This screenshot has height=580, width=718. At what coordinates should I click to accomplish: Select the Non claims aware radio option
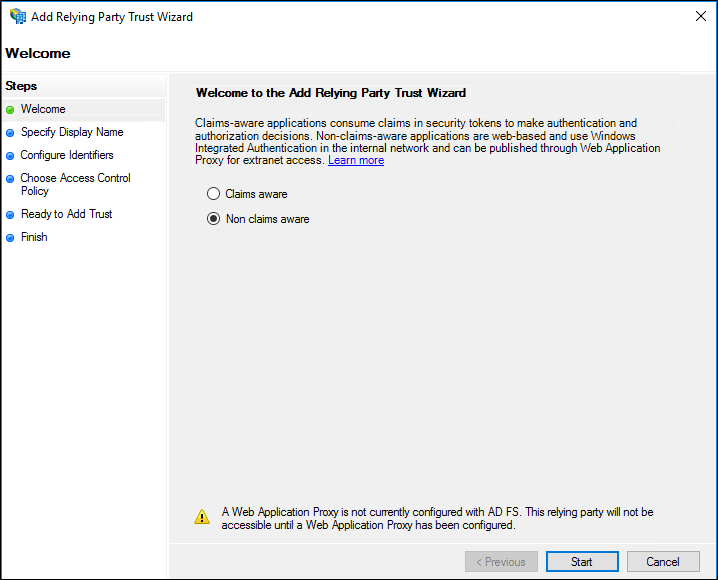coord(213,219)
